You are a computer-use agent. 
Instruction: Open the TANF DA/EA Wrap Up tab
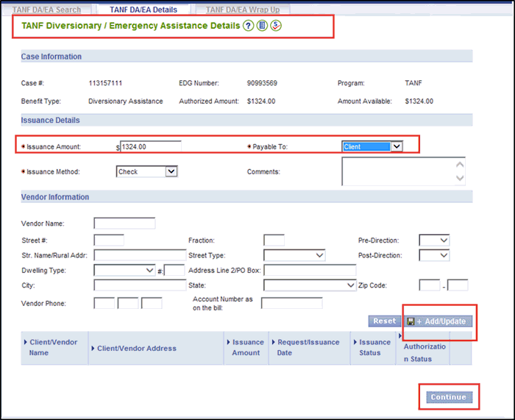click(x=243, y=10)
